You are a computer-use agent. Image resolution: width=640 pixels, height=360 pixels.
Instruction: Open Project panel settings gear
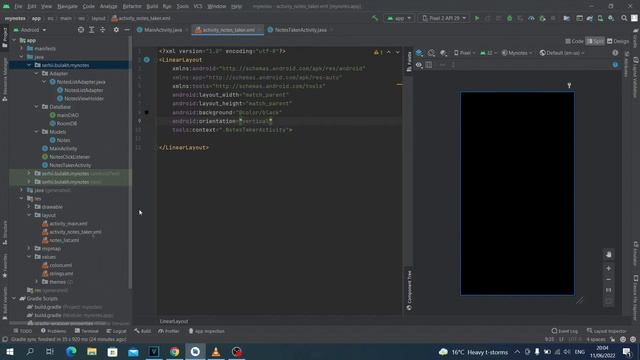(x=116, y=30)
